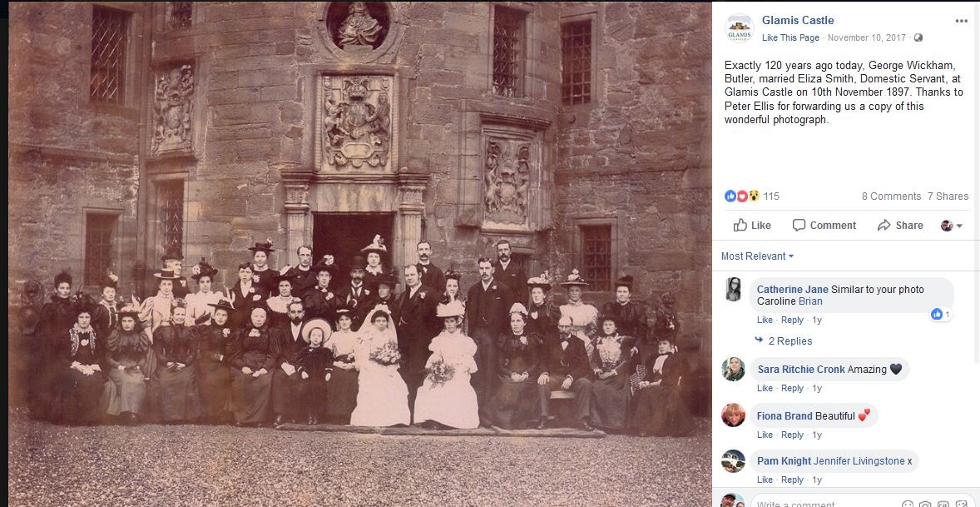Viewport: 980px width, 507px height.
Task: Click the public globe privacy icon
Action: pyautogui.click(x=918, y=37)
